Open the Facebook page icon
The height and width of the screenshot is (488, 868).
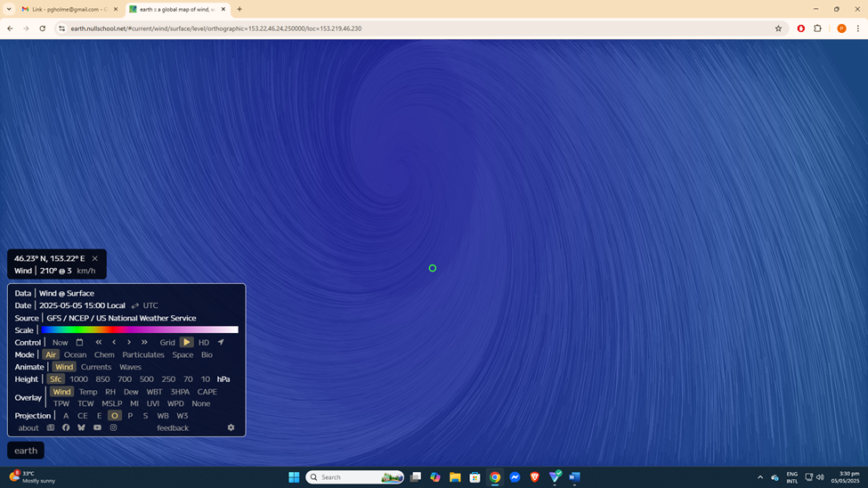pos(66,427)
